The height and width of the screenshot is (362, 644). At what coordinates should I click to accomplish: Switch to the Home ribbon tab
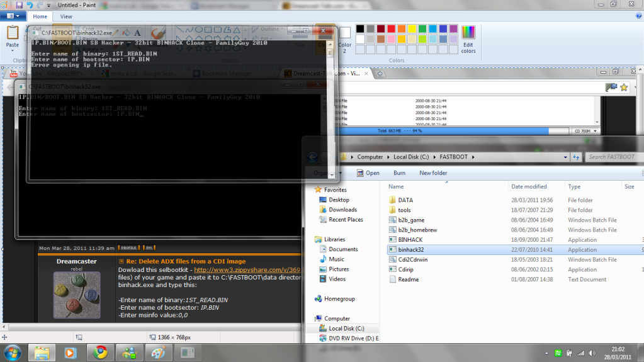click(x=40, y=16)
